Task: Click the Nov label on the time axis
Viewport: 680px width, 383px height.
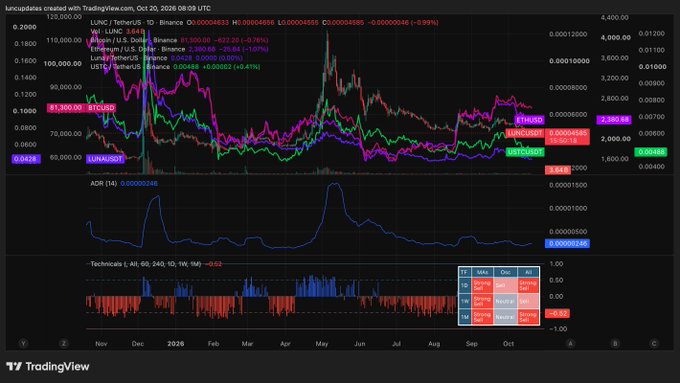Action: [101, 344]
